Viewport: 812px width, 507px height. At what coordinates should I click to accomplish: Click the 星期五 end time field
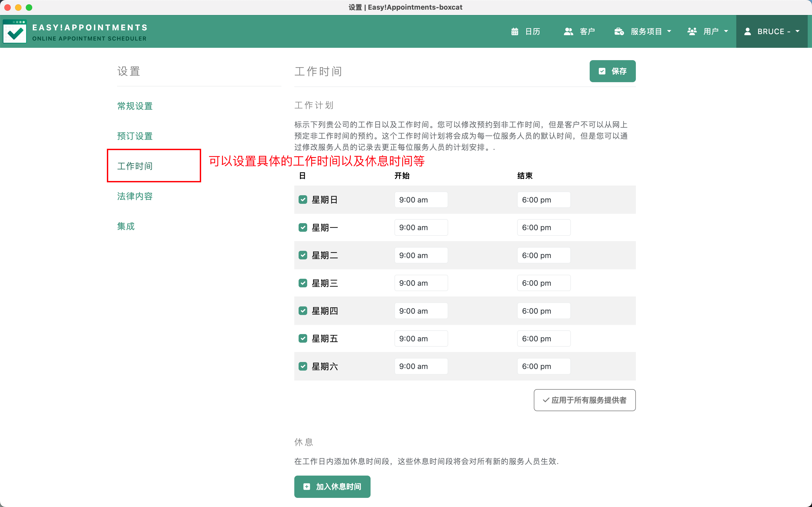(543, 338)
